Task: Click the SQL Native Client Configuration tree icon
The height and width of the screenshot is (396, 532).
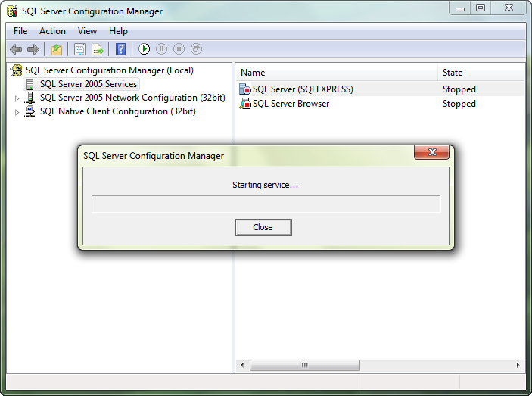Action: [30, 111]
